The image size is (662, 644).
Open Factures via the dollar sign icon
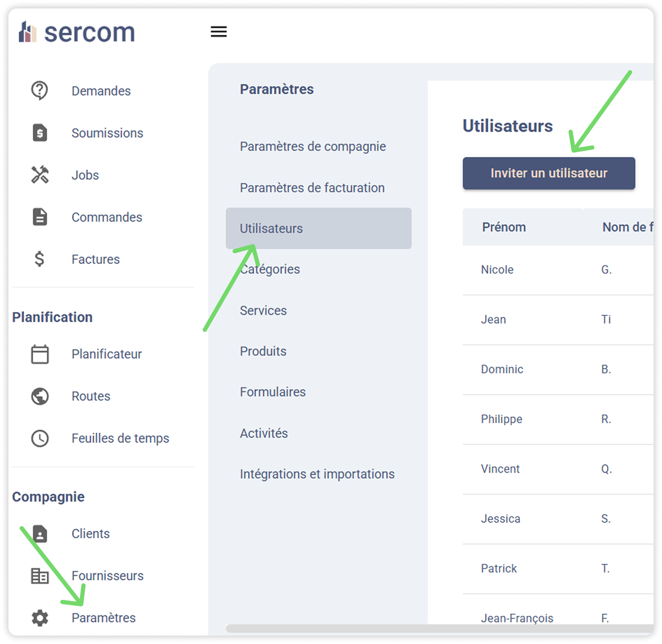(x=40, y=259)
